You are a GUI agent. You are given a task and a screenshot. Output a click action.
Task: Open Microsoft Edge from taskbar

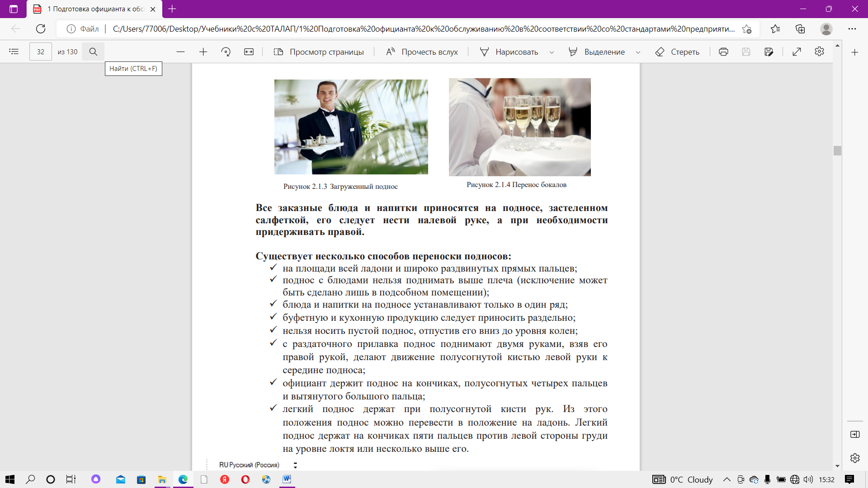183,479
